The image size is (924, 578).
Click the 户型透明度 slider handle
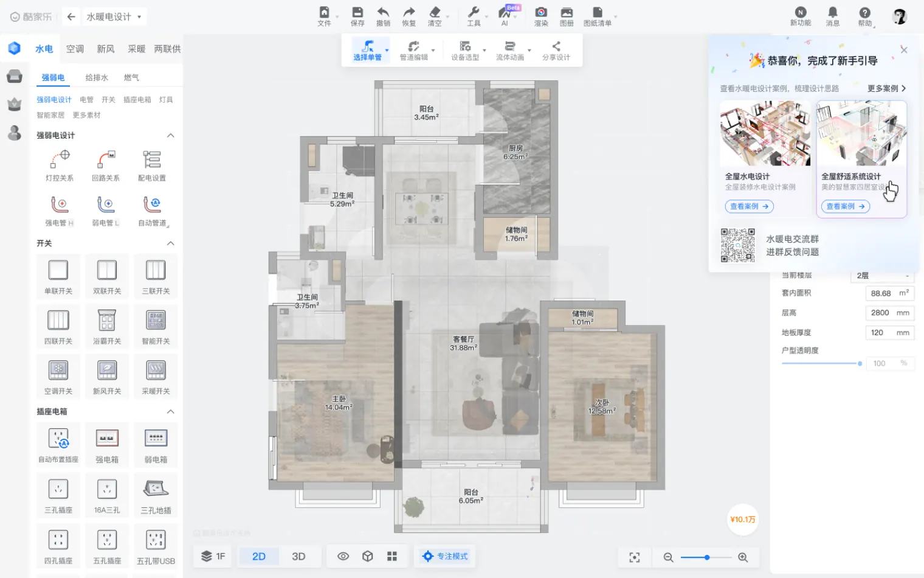860,364
